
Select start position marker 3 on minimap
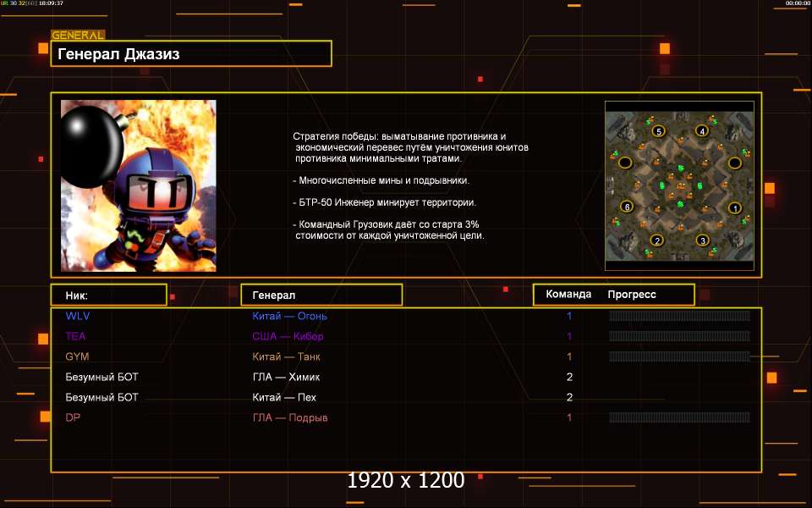pos(702,240)
